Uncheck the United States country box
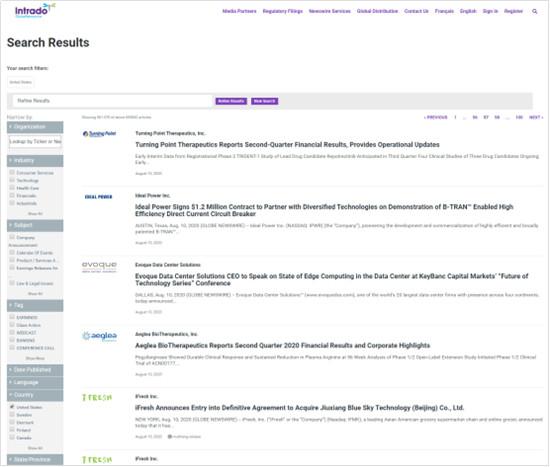550x467 pixels. tap(12, 407)
